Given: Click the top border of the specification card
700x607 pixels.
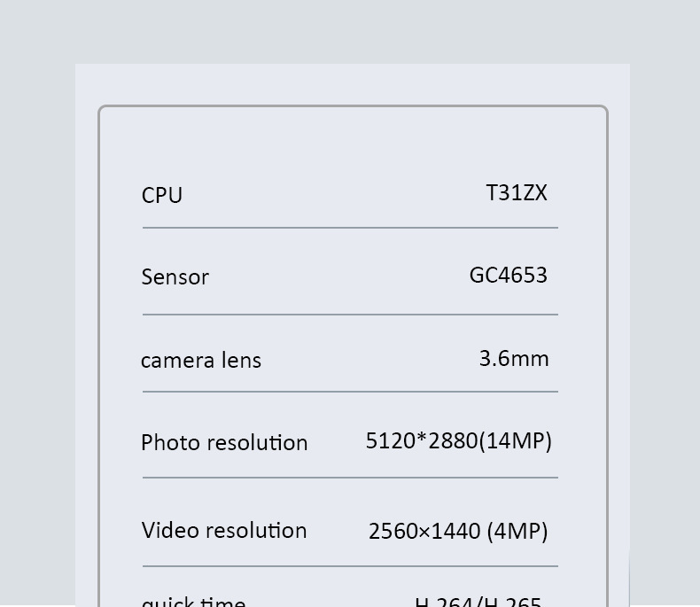Looking at the screenshot, I should 353,106.
